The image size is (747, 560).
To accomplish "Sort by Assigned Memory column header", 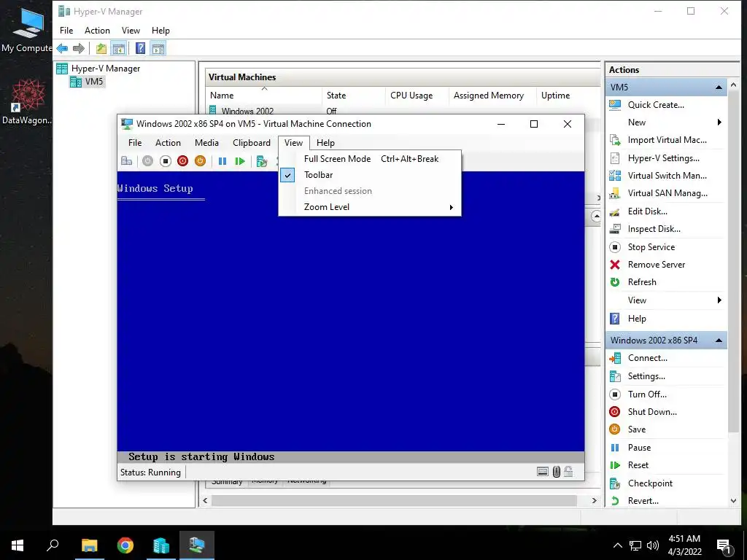I will [492, 96].
